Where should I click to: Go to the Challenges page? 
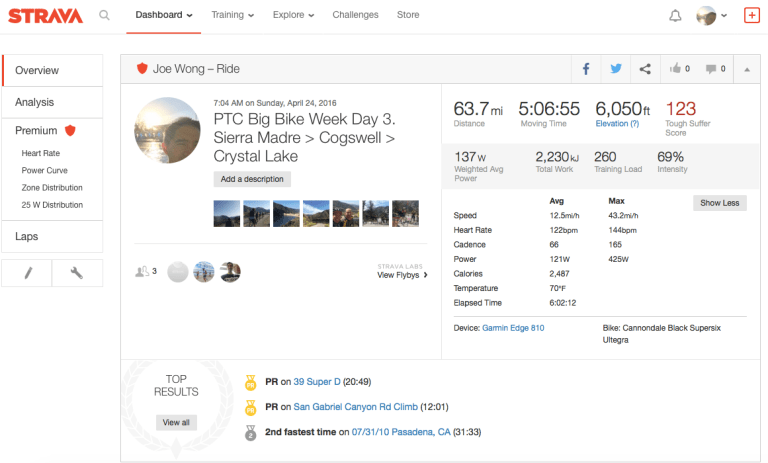click(x=355, y=16)
